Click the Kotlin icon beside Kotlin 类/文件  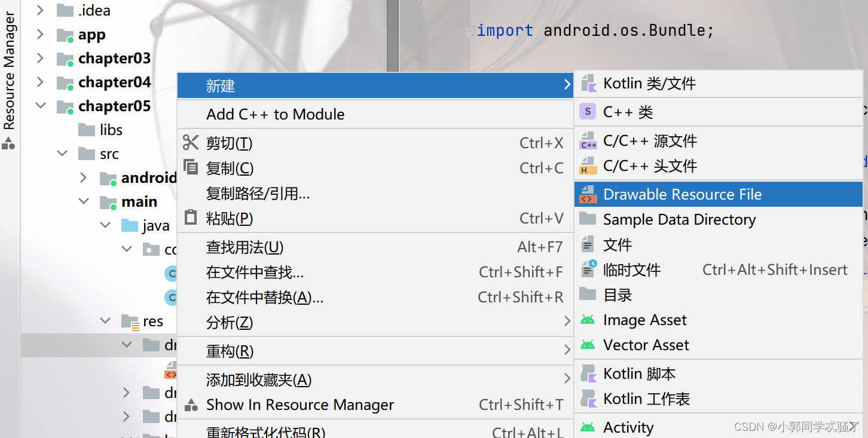[587, 83]
